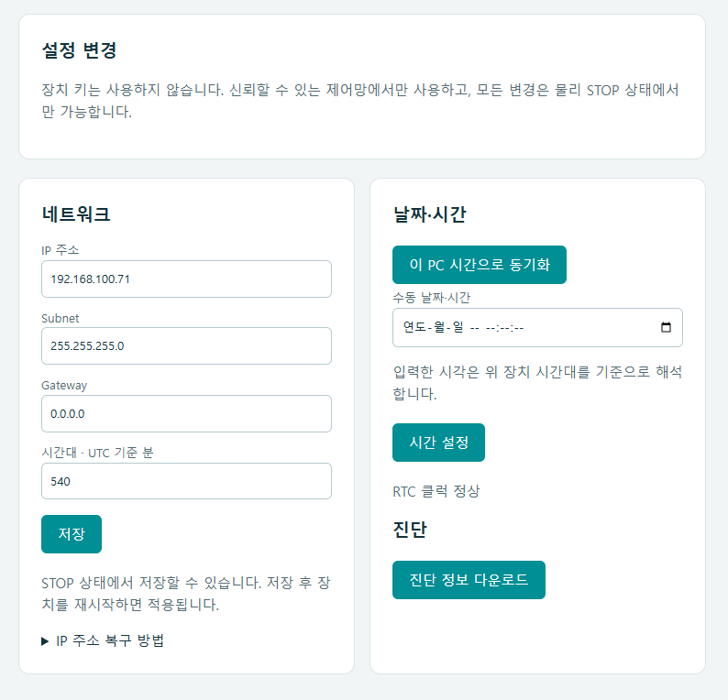This screenshot has width=728, height=700.
Task: Click the 날짜·시간 heading
Action: (x=429, y=214)
